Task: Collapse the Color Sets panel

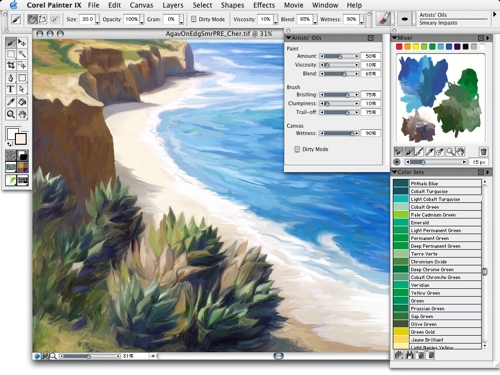Action: [394, 172]
